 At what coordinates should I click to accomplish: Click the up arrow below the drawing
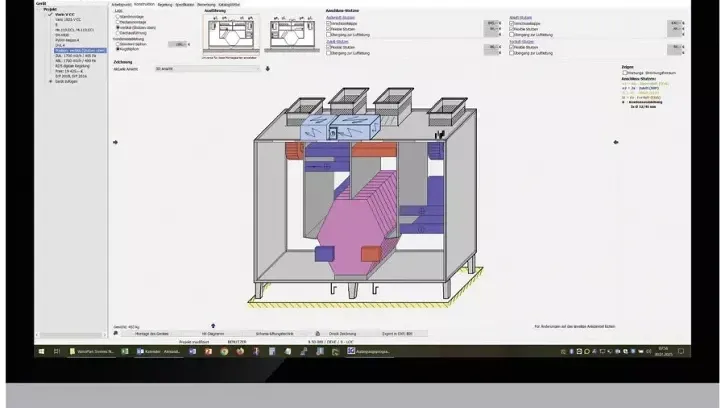(x=213, y=326)
